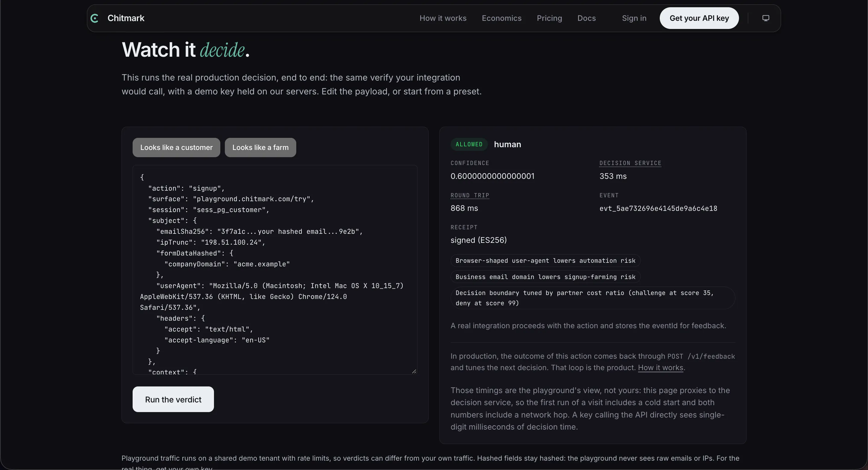Image resolution: width=868 pixels, height=470 pixels.
Task: Select the event ID evt_5ae732696e4145de9a6c4e18
Action: click(659, 208)
